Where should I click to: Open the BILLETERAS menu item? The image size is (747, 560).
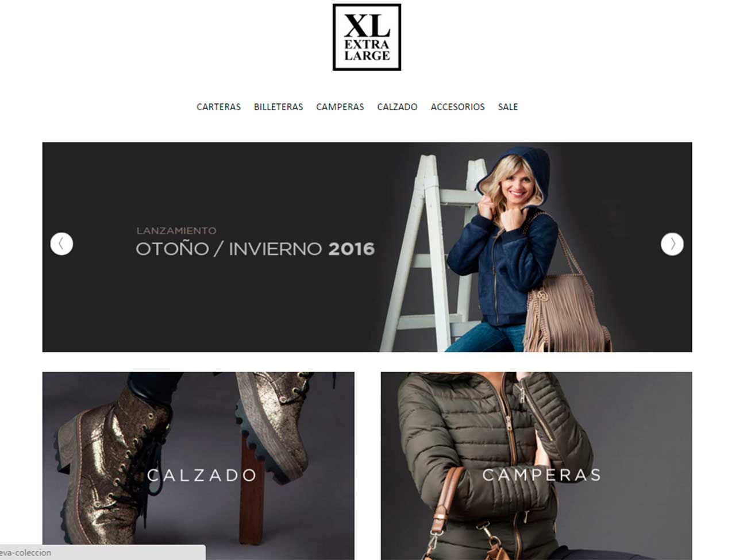pyautogui.click(x=278, y=107)
